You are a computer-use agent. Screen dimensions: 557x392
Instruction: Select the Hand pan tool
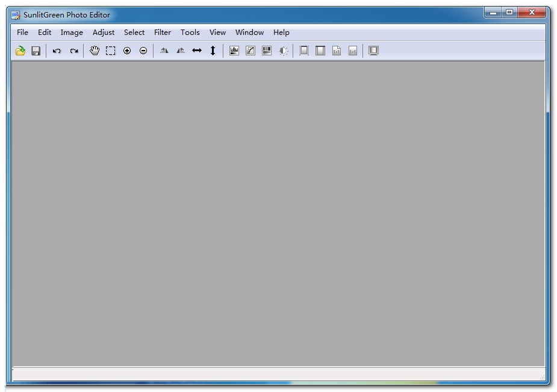pos(95,51)
